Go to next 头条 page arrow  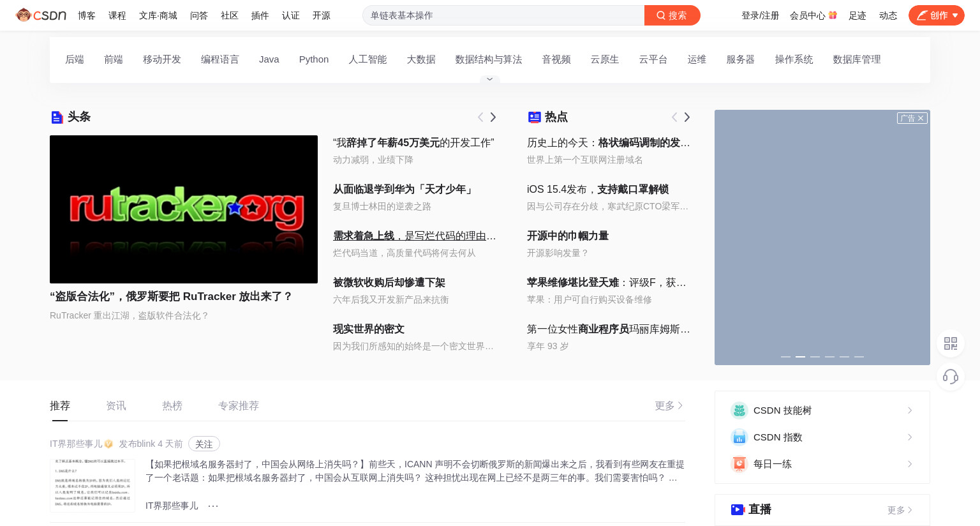coord(493,117)
